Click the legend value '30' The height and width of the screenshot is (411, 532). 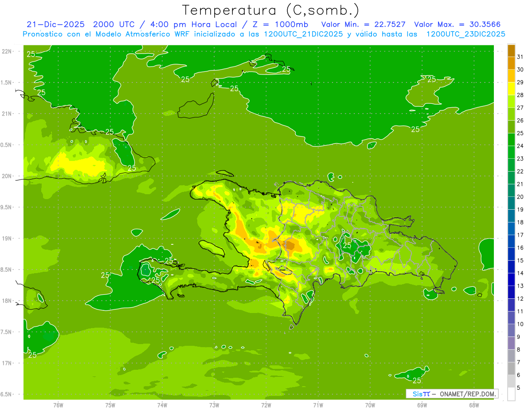520,70
